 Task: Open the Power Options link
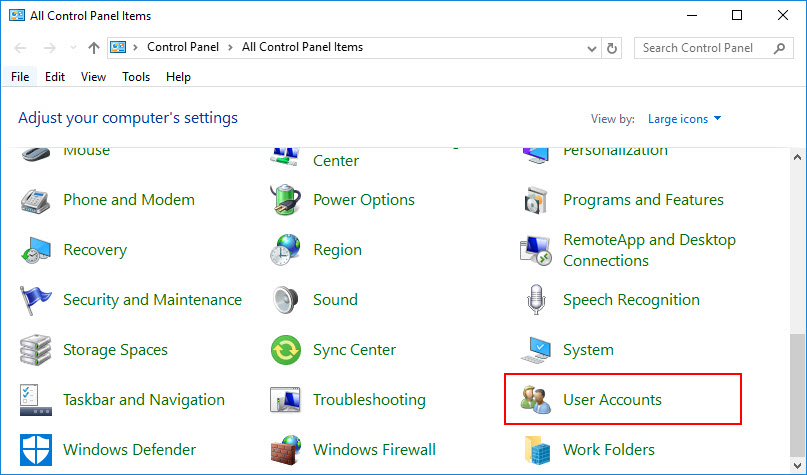(364, 200)
